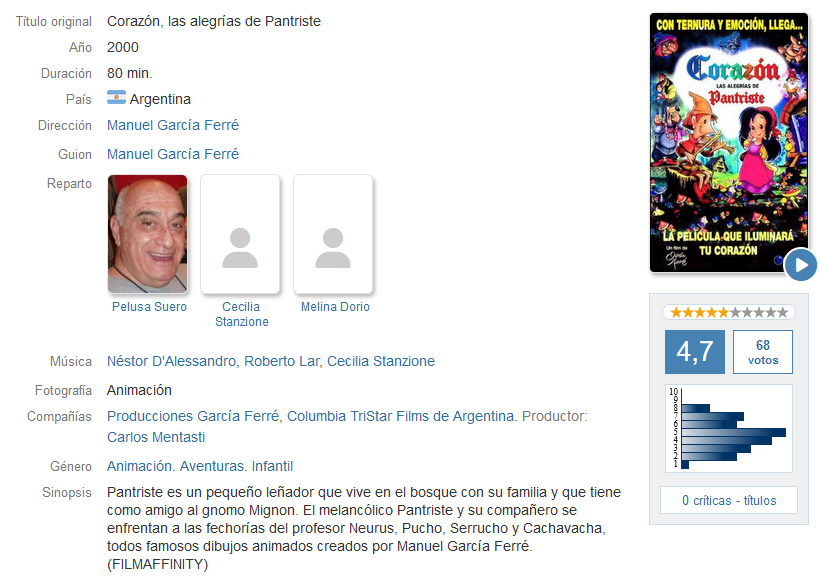View the 68 votos count box

(x=762, y=351)
